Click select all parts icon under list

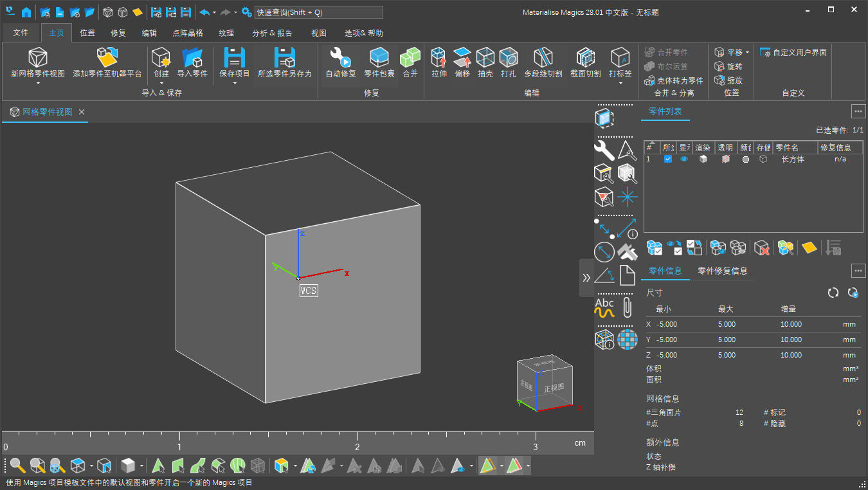coord(655,248)
